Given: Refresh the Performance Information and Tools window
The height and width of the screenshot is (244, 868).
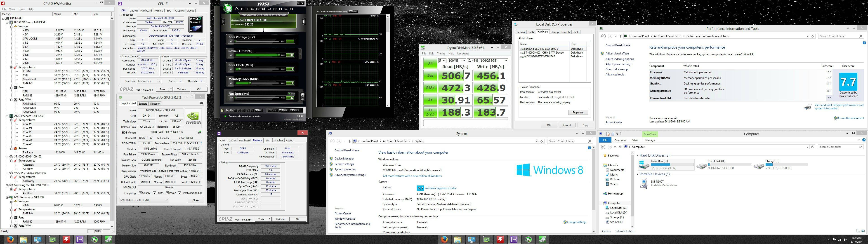Looking at the screenshot, I should [812, 36].
